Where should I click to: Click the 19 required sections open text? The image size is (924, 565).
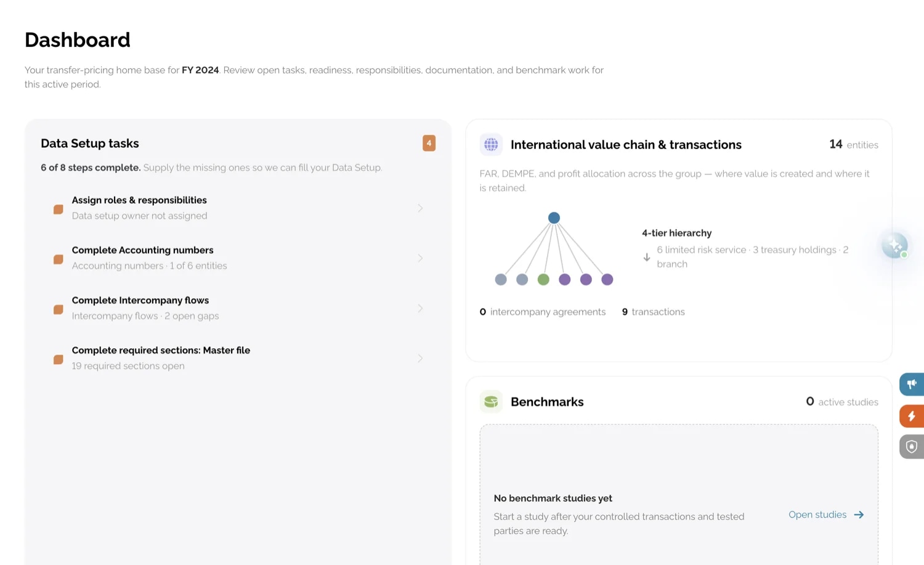pos(128,366)
